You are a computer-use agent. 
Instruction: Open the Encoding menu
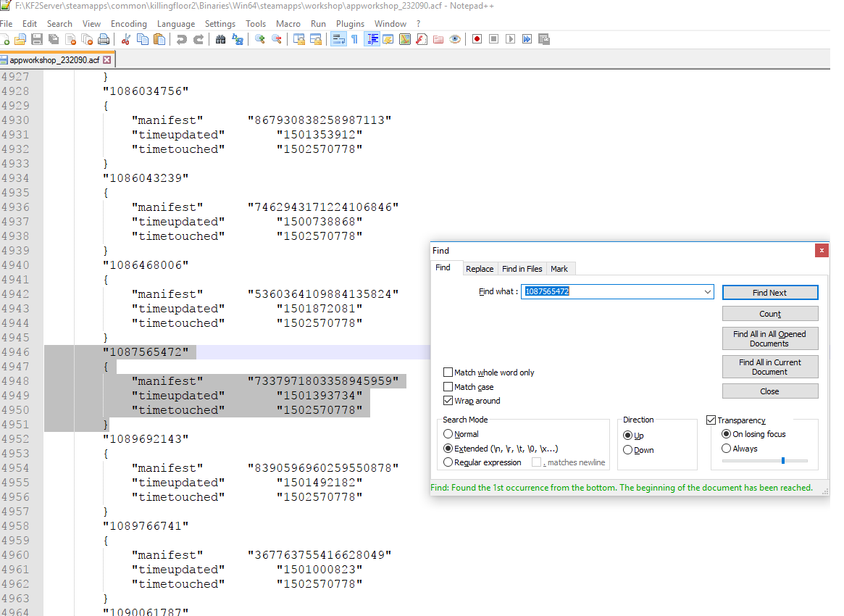pos(129,24)
